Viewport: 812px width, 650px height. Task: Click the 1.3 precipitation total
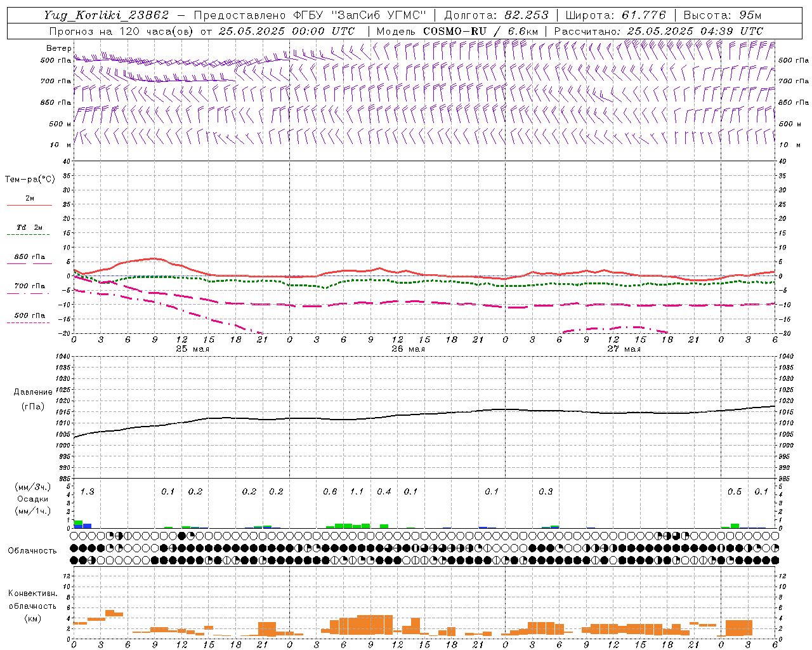coord(88,492)
